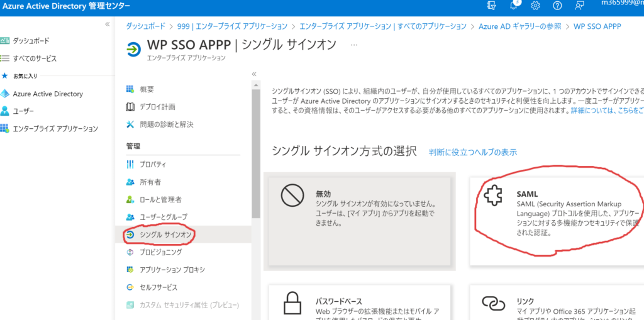
Task: Open ダッシュボード in left navigation
Action: point(31,41)
